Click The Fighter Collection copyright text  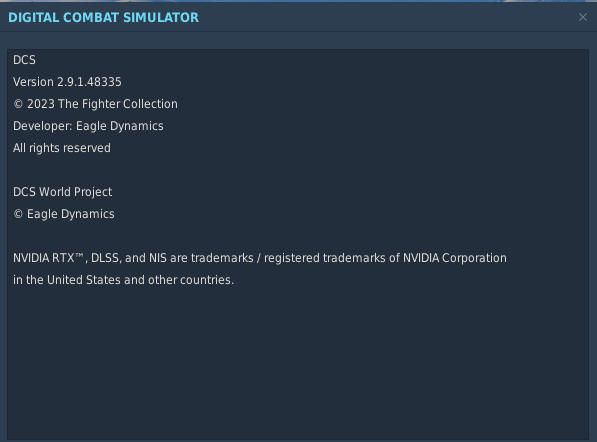click(x=118, y=104)
